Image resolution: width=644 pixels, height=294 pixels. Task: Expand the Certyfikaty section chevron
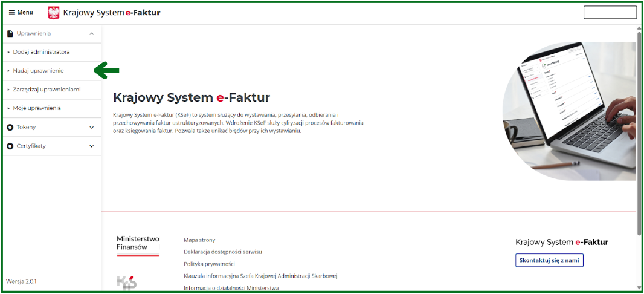tap(92, 146)
